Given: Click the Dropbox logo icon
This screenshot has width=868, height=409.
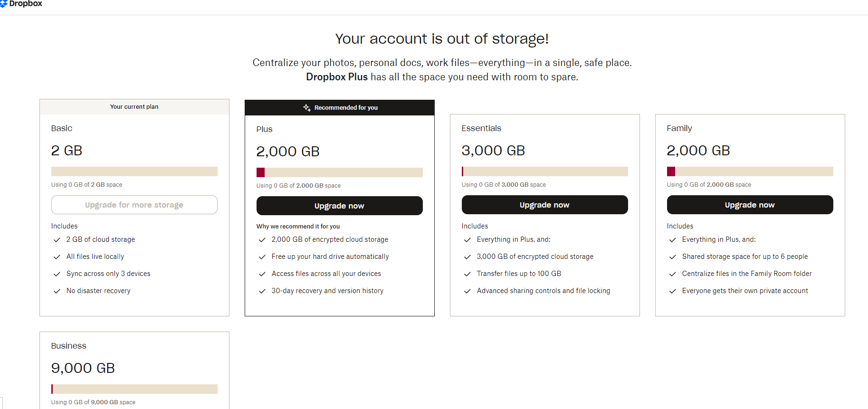Looking at the screenshot, I should [3, 4].
